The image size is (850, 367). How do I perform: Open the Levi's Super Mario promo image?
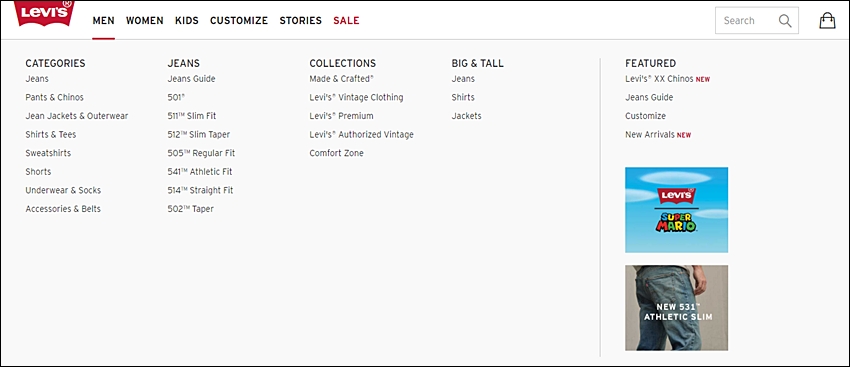(677, 210)
